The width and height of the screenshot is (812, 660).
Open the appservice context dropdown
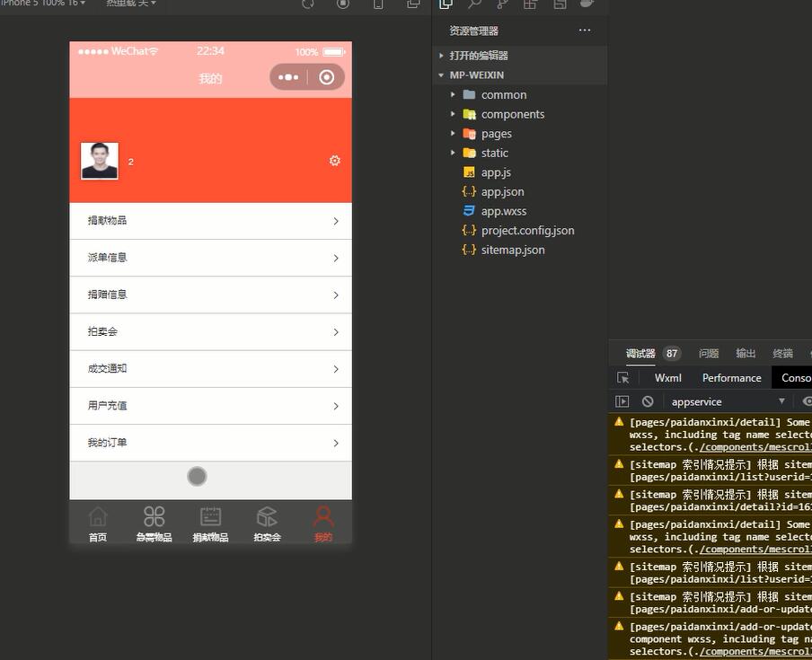[x=728, y=401]
